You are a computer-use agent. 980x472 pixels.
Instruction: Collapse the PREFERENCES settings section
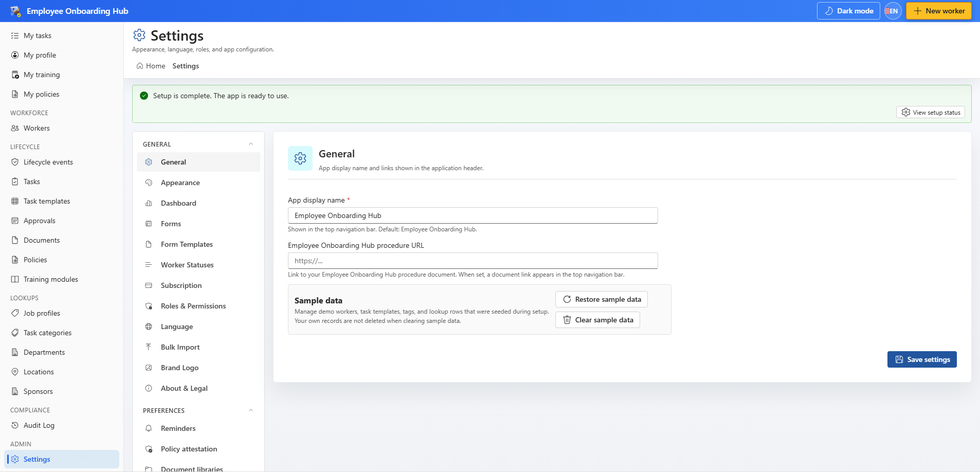[251, 411]
